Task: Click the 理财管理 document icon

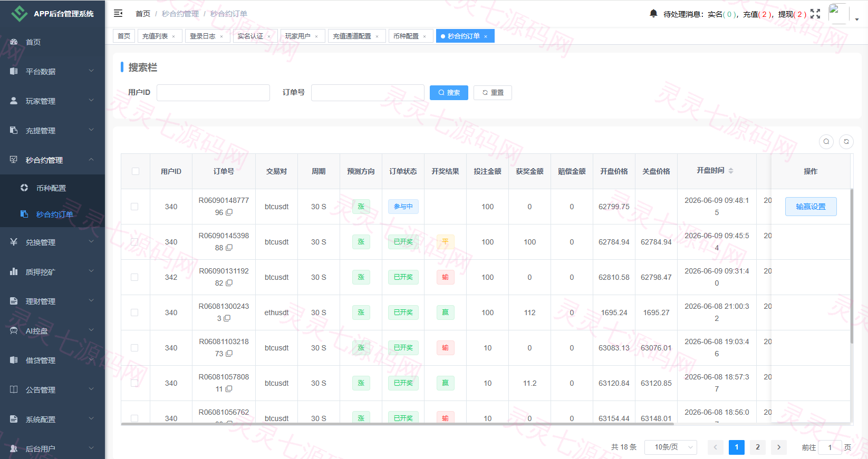Action: tap(14, 301)
